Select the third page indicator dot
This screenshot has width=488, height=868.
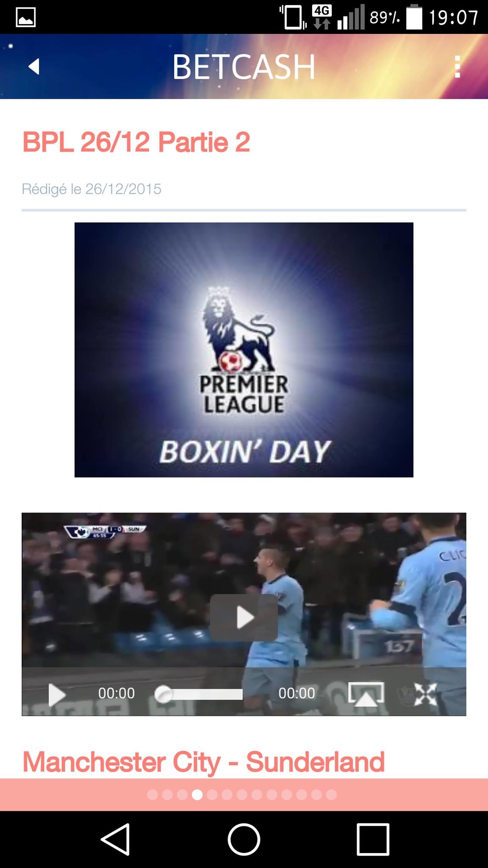[182, 795]
